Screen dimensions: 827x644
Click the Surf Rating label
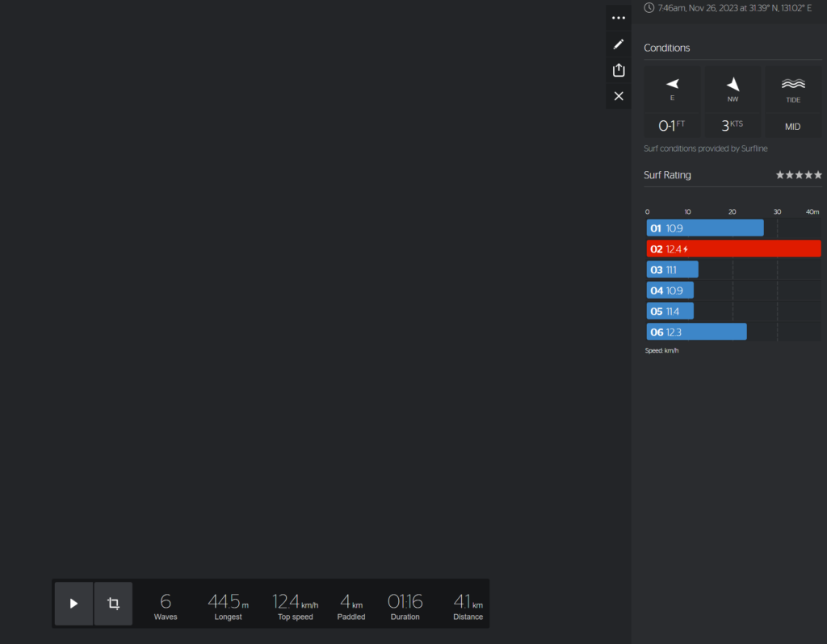click(x=667, y=175)
